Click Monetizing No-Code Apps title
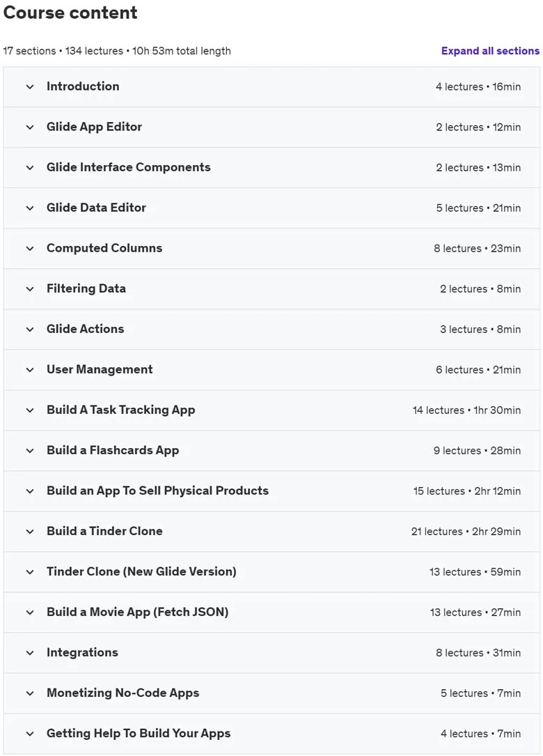Screen dimensions: 543x756 123,693
